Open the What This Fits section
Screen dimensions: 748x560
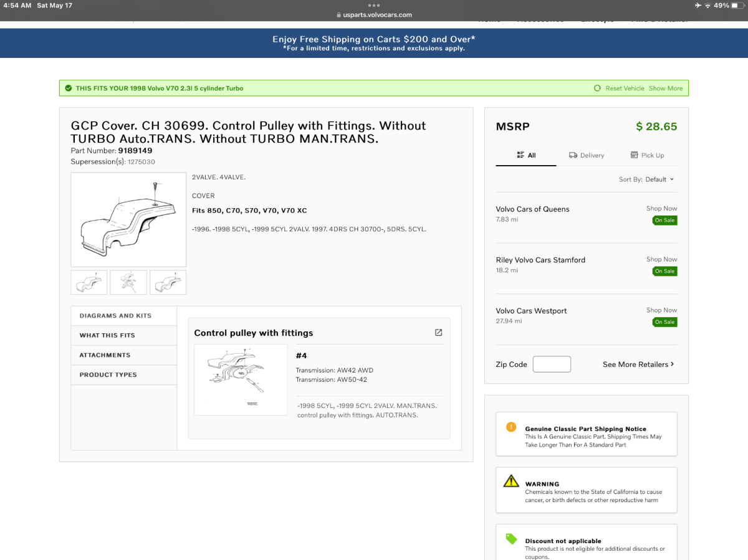click(x=107, y=335)
